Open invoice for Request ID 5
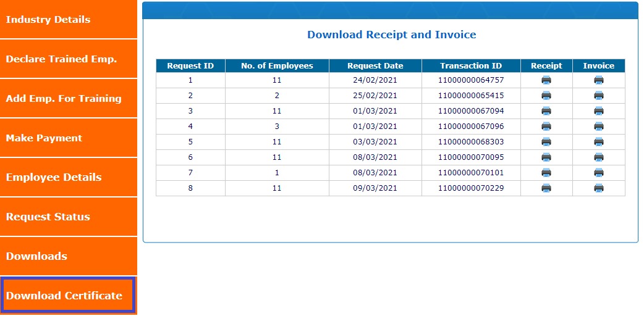Viewport: 644px width, 316px height. (x=598, y=142)
